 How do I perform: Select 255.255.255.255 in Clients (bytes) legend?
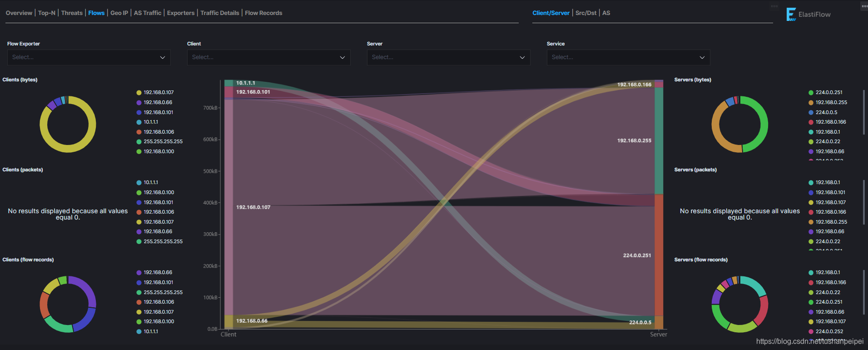point(159,142)
